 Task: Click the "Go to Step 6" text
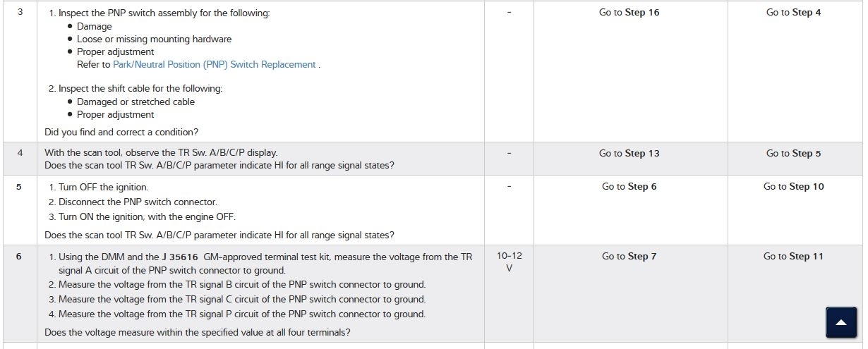[629, 187]
